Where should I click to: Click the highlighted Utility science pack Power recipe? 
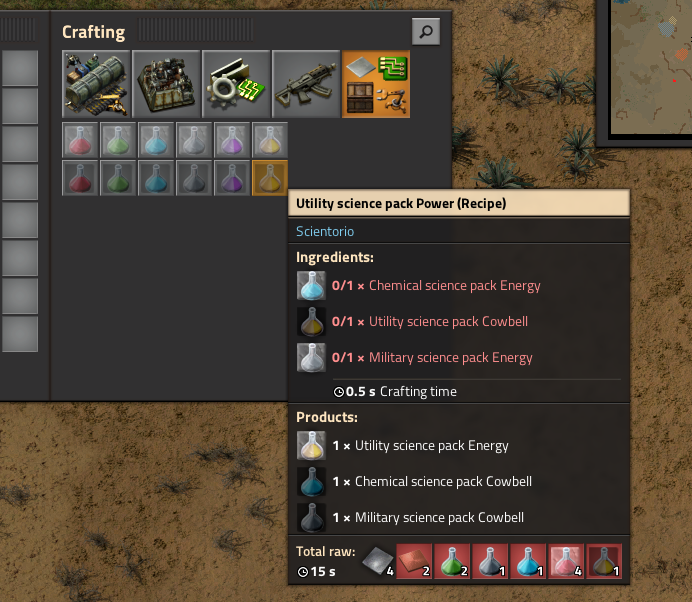[270, 178]
